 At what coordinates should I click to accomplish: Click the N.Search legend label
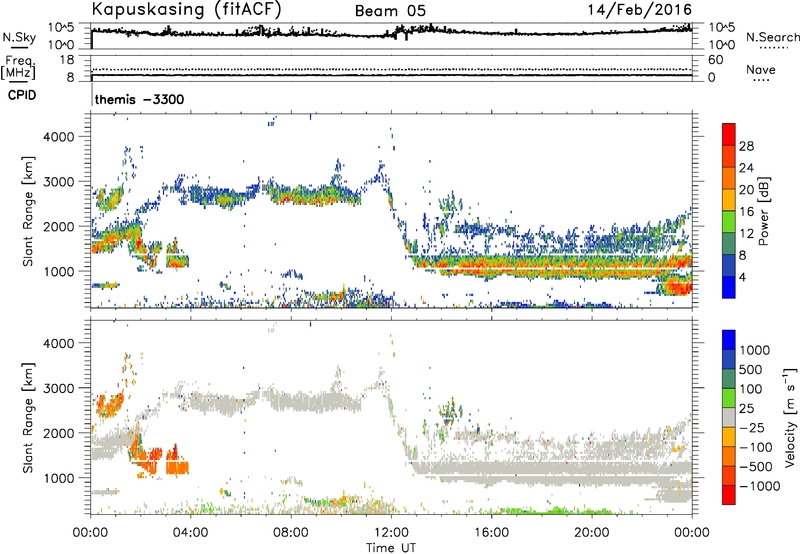tap(772, 37)
